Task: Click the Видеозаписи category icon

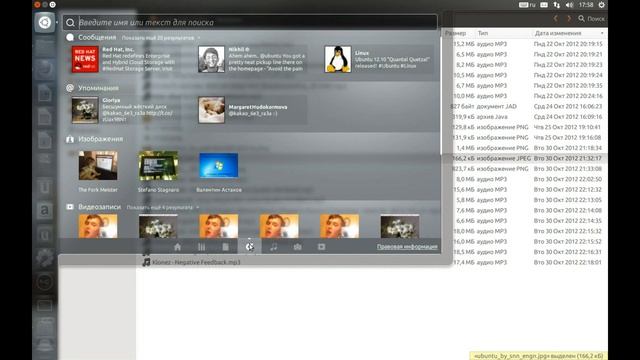Action: pyautogui.click(x=70, y=207)
